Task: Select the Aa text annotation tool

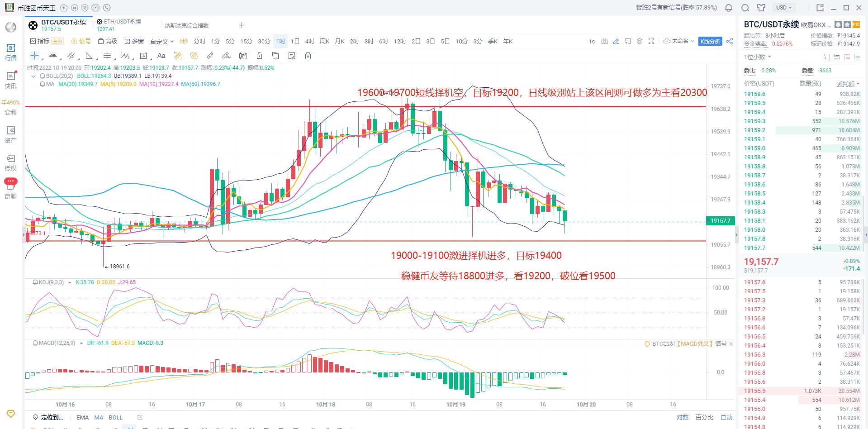Action: pyautogui.click(x=161, y=56)
